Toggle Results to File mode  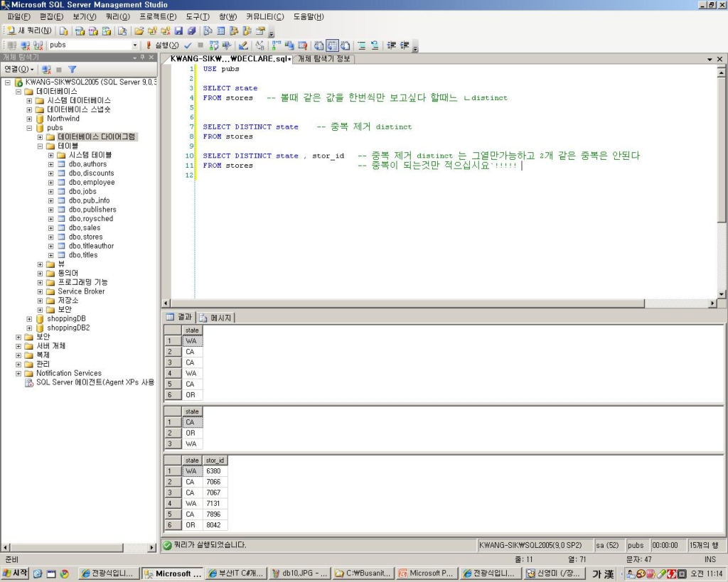click(x=345, y=45)
